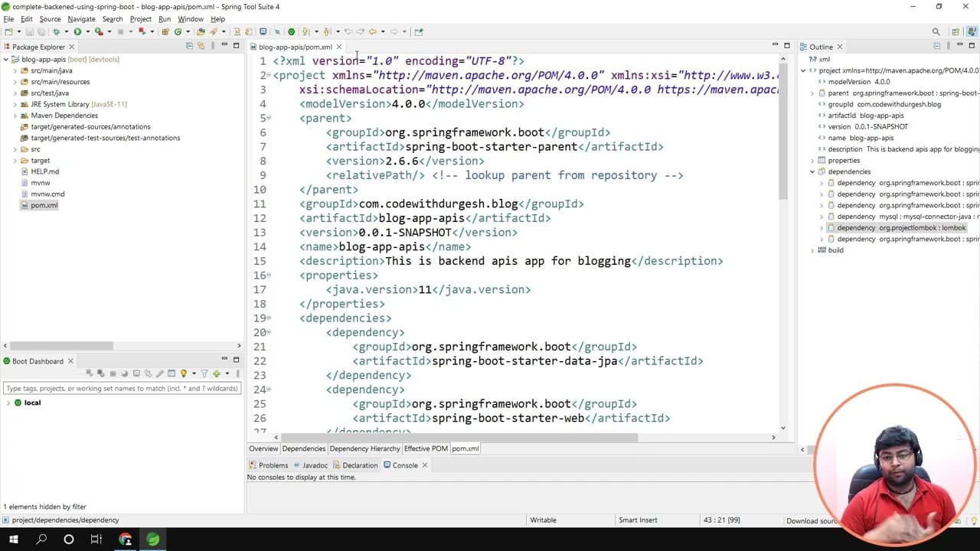
Task: Click the Back navigation arrow in toolbar
Action: point(372,31)
